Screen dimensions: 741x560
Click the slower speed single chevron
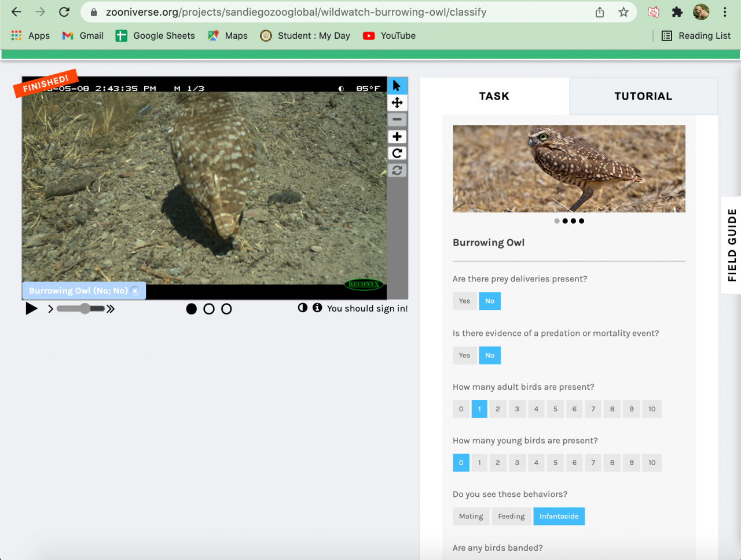50,309
